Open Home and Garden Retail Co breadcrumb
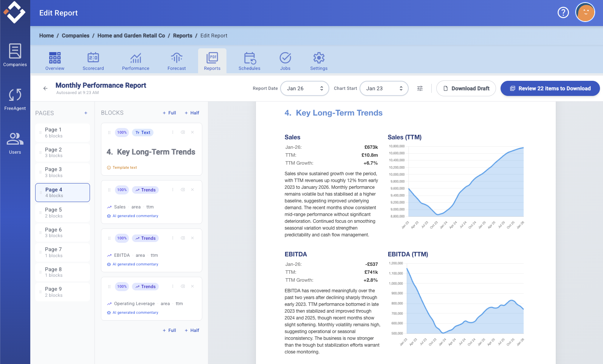 (x=131, y=35)
